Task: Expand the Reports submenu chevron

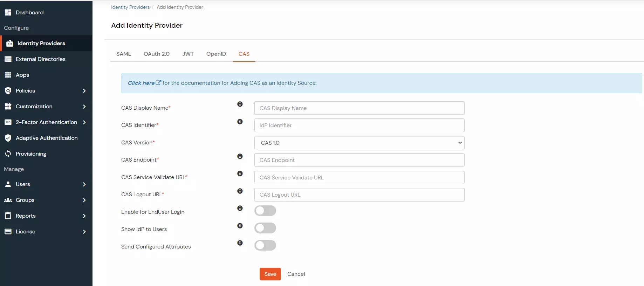Action: tap(84, 216)
